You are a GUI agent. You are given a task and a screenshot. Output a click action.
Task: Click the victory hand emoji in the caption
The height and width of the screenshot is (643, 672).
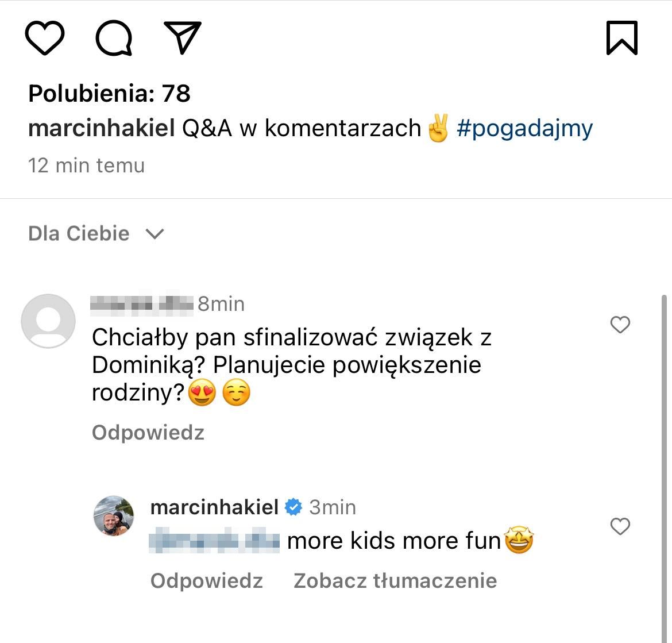438,128
